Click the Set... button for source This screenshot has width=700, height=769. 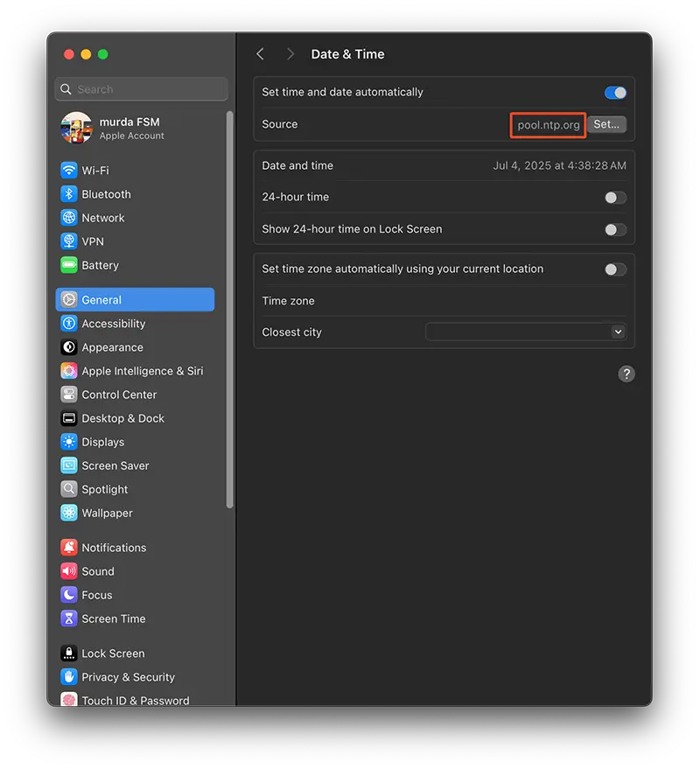(606, 124)
